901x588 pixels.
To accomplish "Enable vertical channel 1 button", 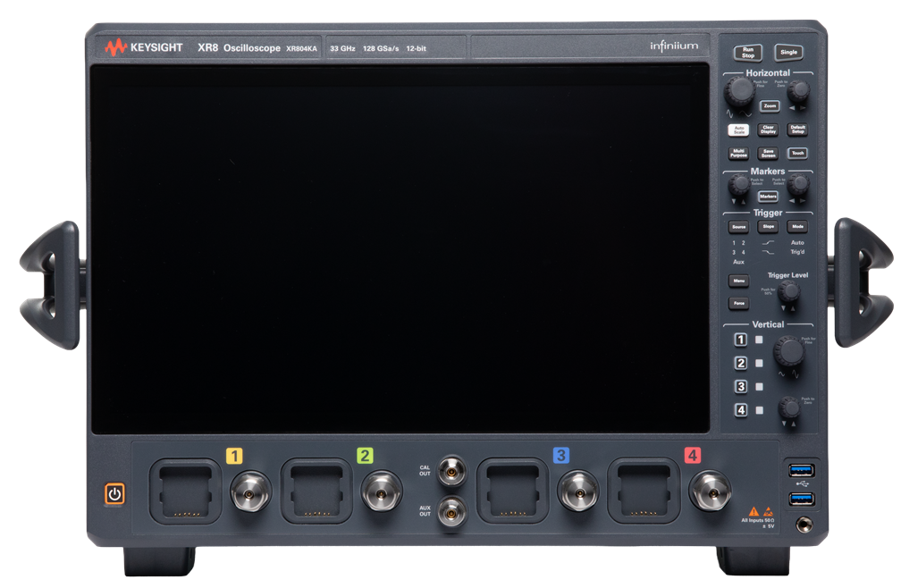I will point(740,340).
